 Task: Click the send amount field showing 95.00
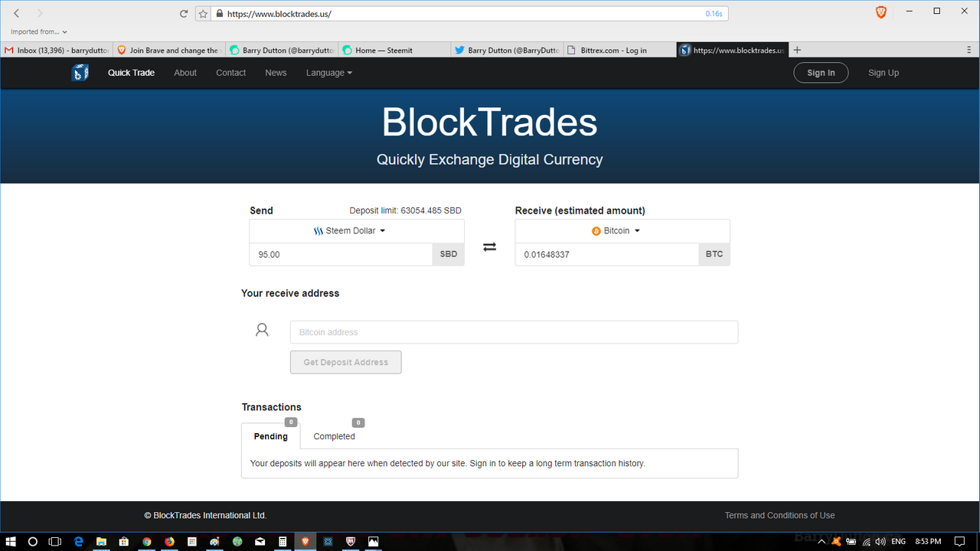tap(341, 254)
